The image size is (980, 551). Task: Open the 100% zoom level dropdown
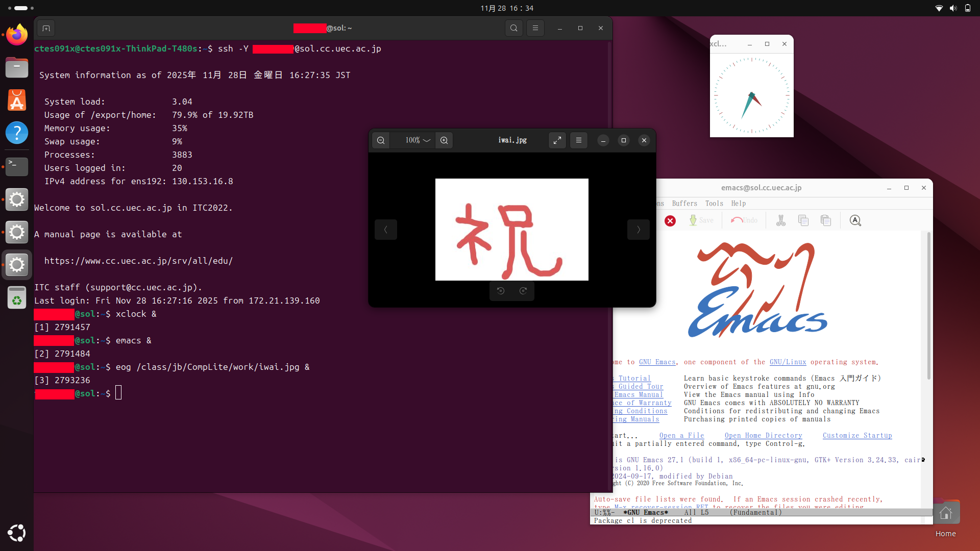tap(418, 140)
